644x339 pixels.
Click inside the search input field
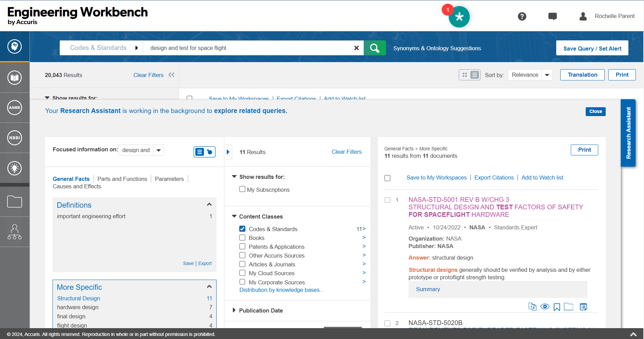(251, 48)
